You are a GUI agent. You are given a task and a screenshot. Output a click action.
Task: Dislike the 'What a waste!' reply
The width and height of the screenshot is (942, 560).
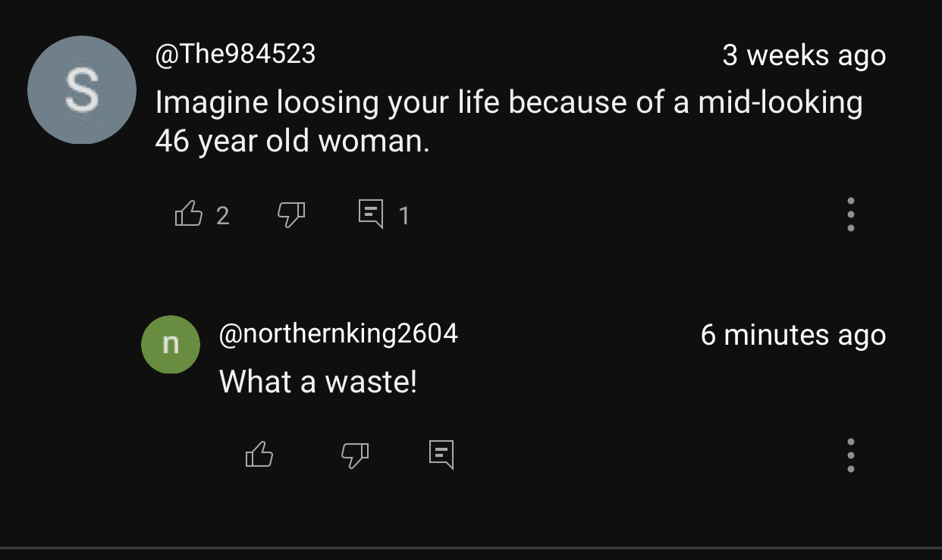[354, 455]
